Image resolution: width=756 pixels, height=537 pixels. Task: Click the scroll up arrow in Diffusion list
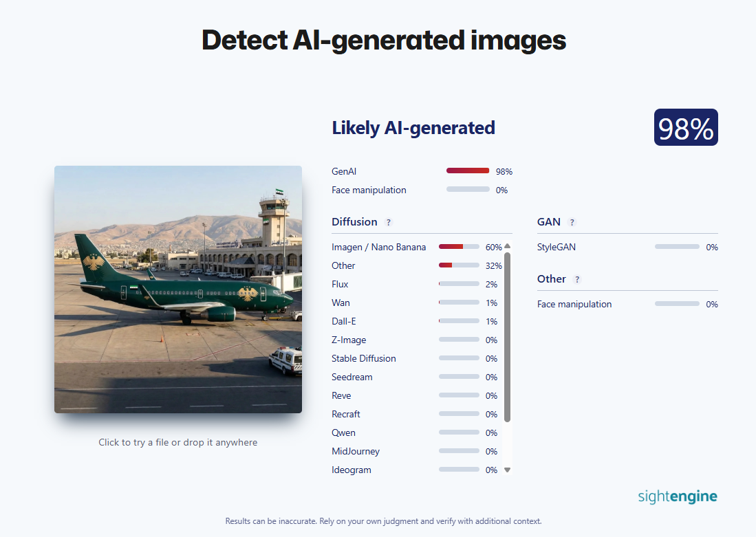508,246
